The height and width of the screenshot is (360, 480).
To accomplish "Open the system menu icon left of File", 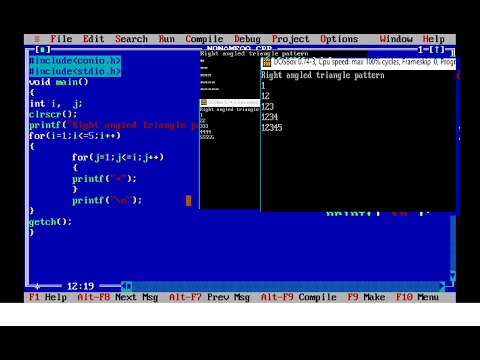I will (x=37, y=39).
